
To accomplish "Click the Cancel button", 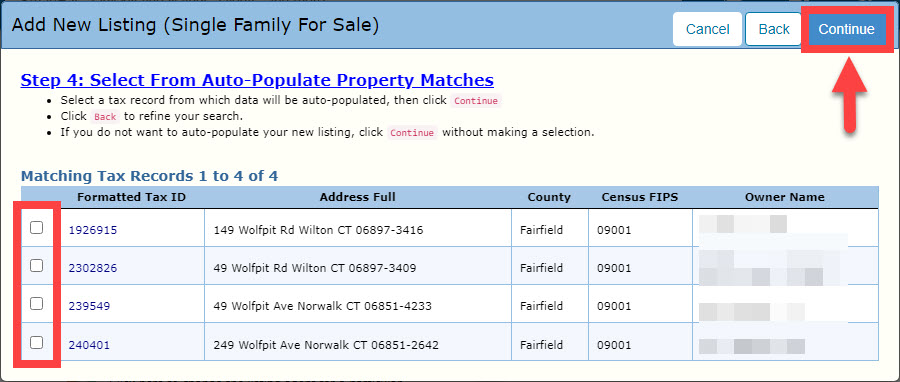I will pyautogui.click(x=708, y=29).
